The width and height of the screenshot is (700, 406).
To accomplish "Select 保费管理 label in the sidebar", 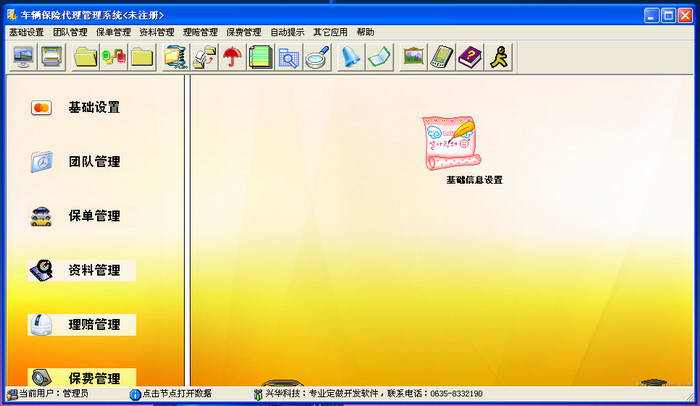I will click(94, 378).
